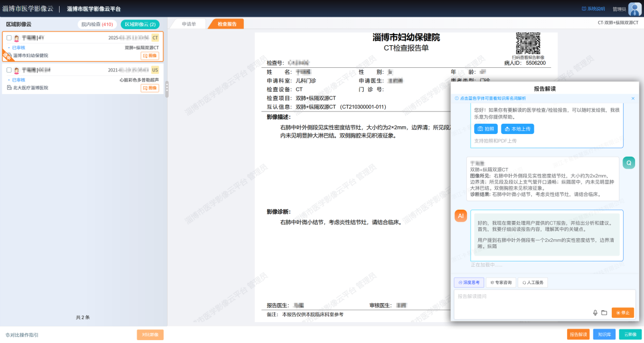Screen dimensions: 644x343
Task: Click the QR code on the report
Action: 528,42
